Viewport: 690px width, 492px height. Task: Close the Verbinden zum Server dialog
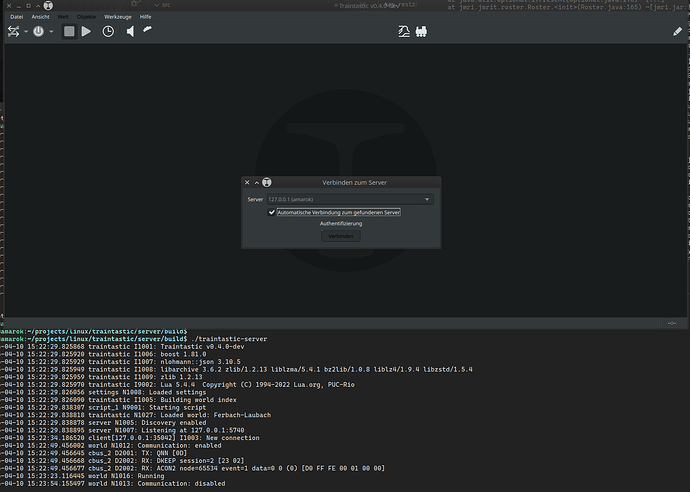(247, 183)
